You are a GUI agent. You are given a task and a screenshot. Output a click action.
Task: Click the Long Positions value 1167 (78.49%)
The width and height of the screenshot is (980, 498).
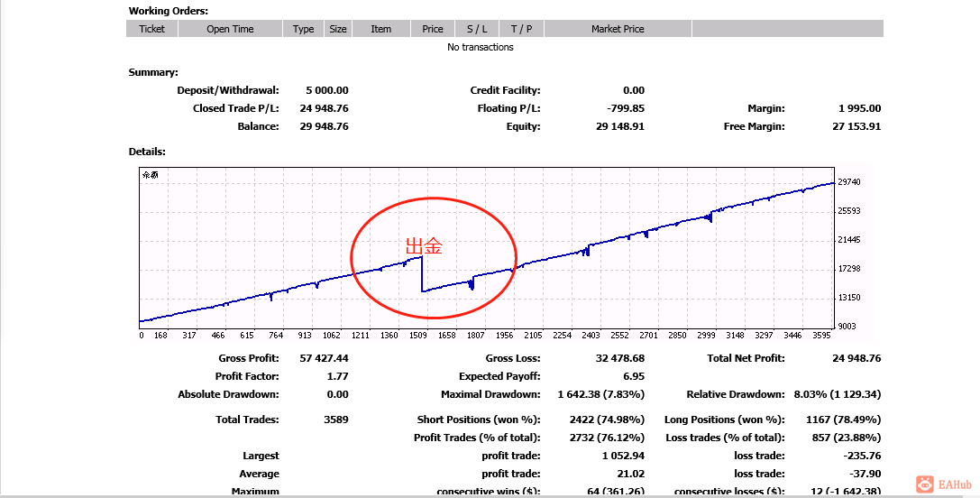click(843, 420)
